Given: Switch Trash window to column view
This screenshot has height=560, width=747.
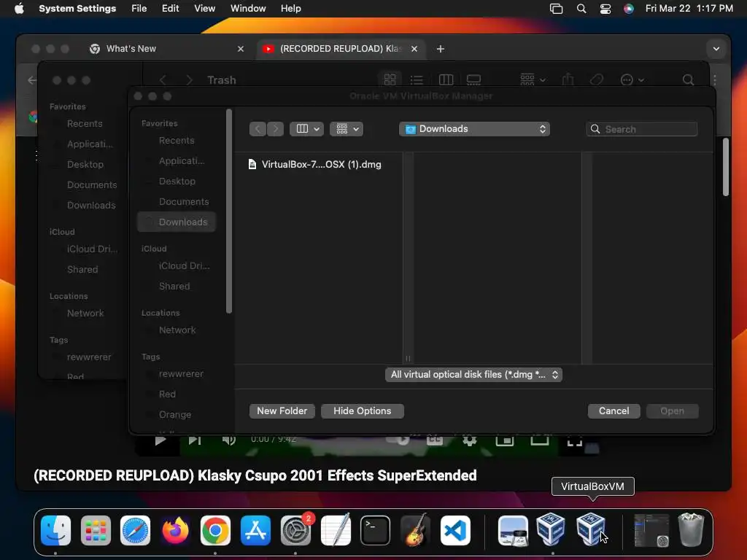Looking at the screenshot, I should click(446, 79).
